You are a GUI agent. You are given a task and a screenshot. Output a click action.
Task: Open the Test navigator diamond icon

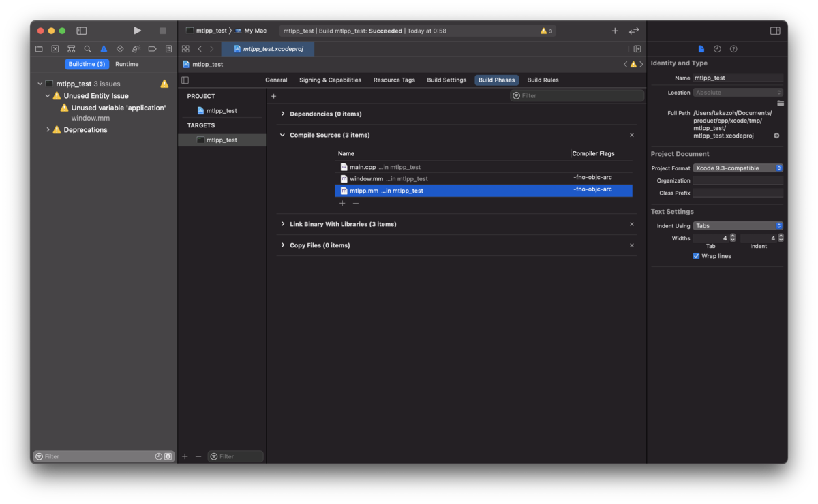pos(120,49)
